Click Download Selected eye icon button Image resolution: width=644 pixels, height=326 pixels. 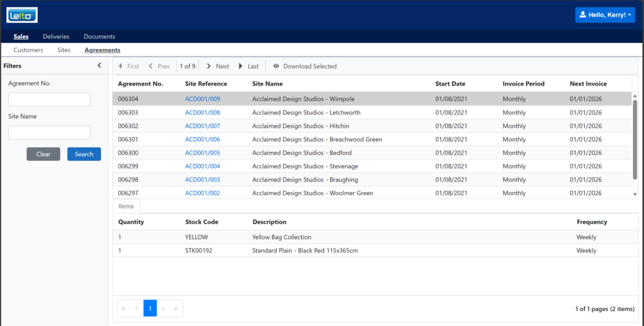305,66
